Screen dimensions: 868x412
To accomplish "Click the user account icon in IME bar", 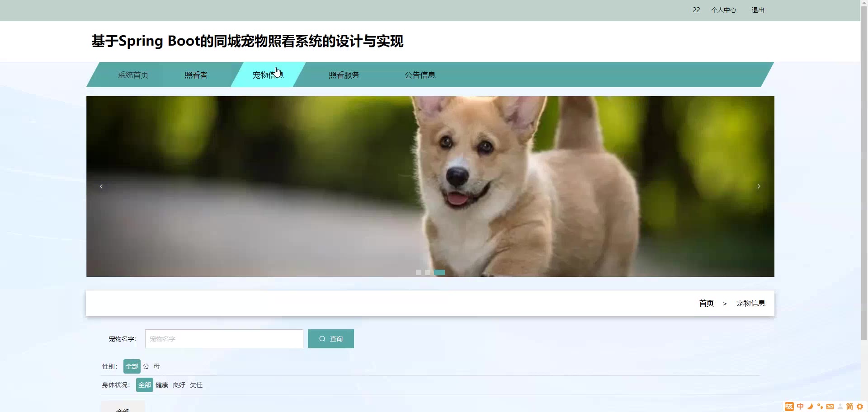I will coord(840,407).
